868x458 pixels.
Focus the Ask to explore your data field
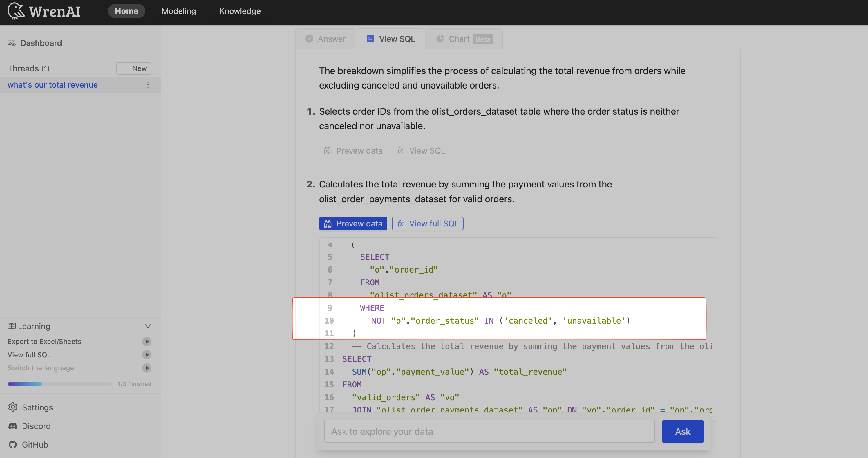coord(489,431)
